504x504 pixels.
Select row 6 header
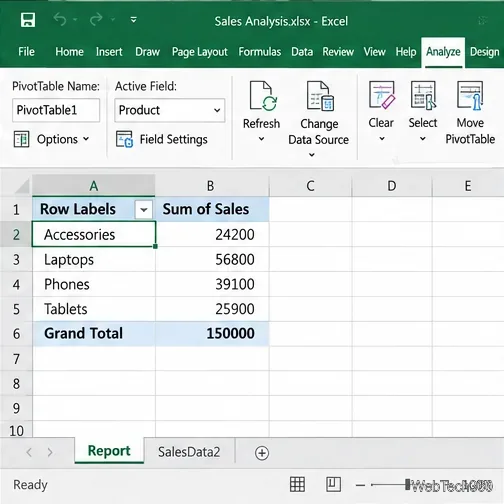16,334
